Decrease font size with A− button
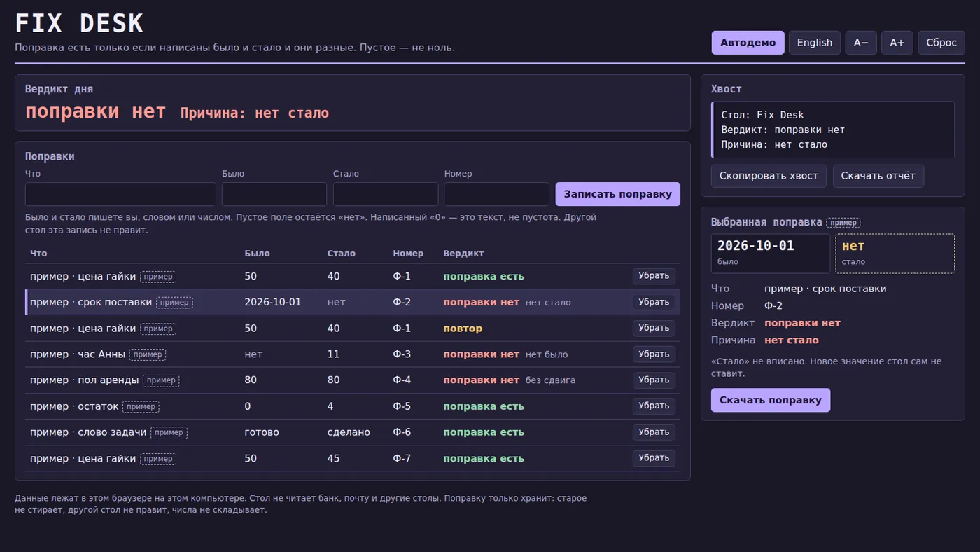This screenshot has height=552, width=980. [861, 43]
